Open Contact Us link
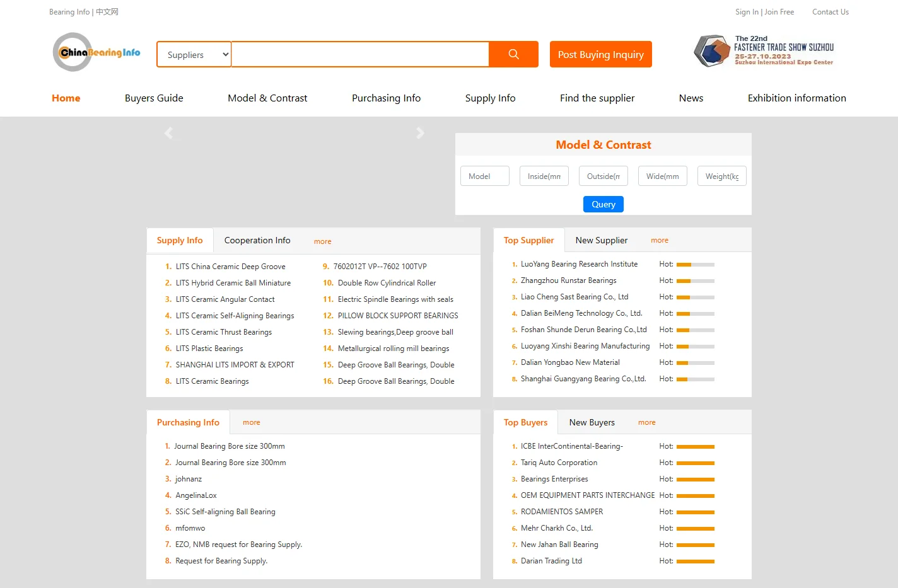This screenshot has height=588, width=898. [831, 12]
